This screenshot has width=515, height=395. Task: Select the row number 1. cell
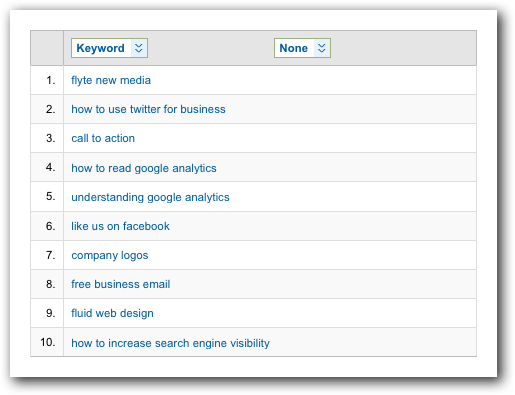47,80
